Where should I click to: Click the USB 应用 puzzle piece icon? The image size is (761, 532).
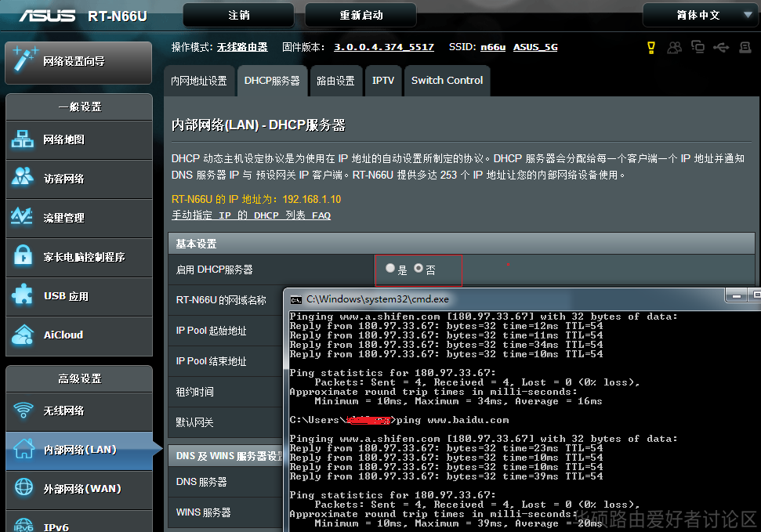coord(22,295)
